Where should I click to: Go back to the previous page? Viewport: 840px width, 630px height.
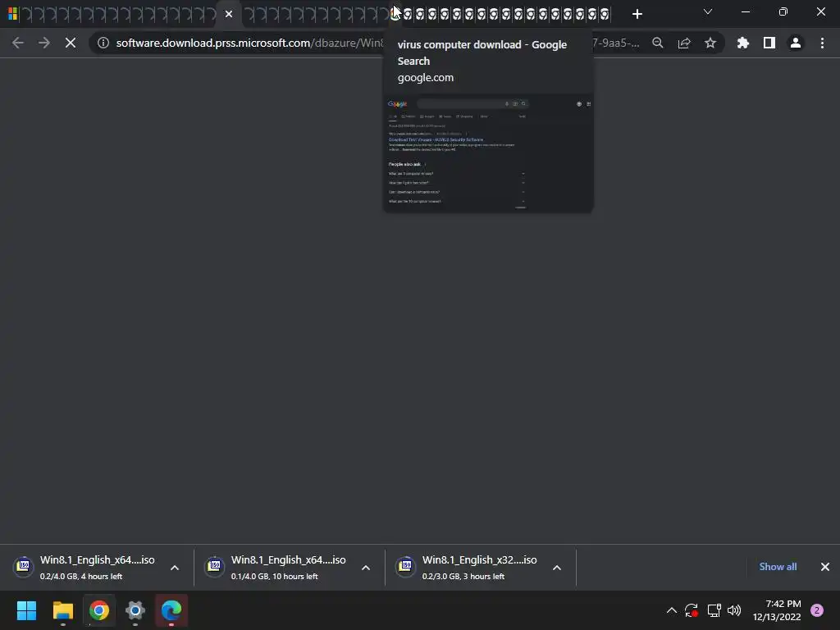pos(18,43)
